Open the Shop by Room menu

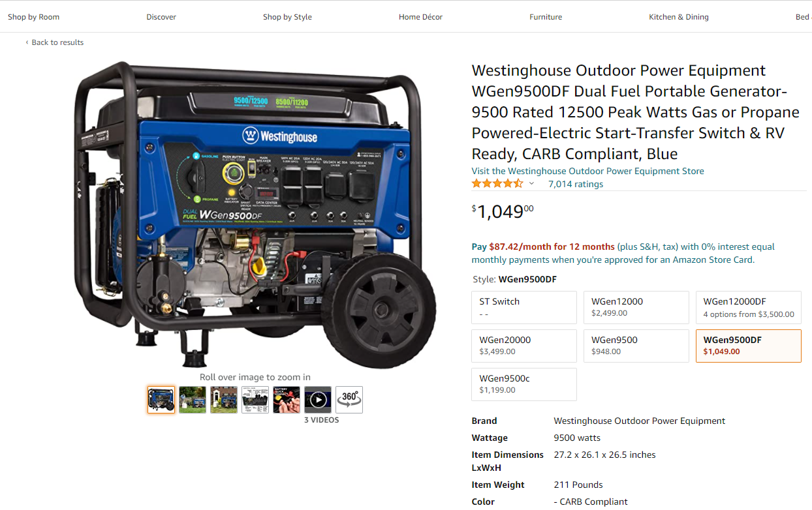point(33,17)
